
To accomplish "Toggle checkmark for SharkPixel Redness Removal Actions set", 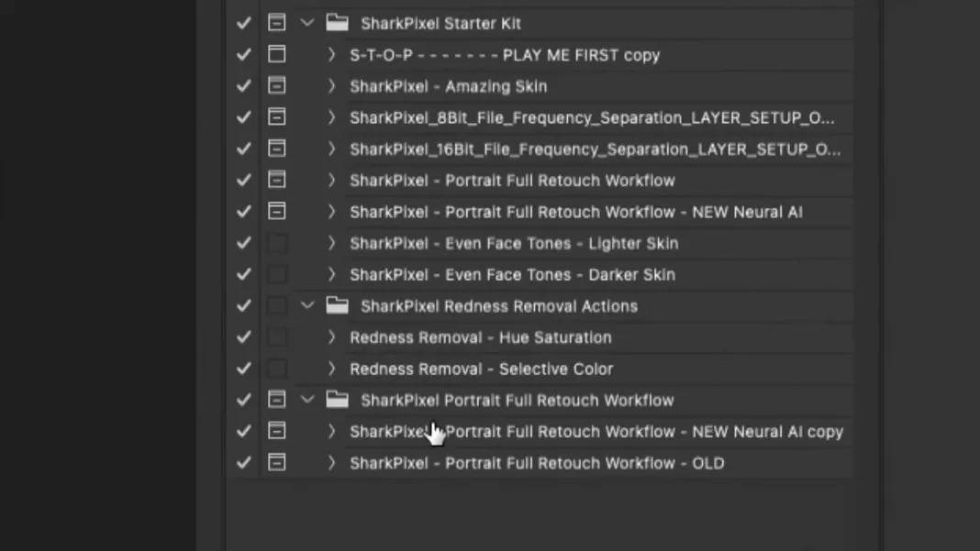I will pyautogui.click(x=244, y=305).
